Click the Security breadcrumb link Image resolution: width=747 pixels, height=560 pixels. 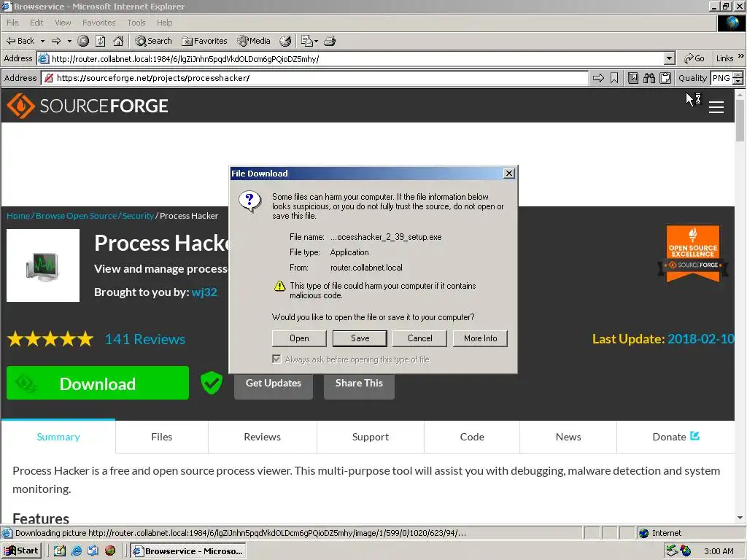138,216
